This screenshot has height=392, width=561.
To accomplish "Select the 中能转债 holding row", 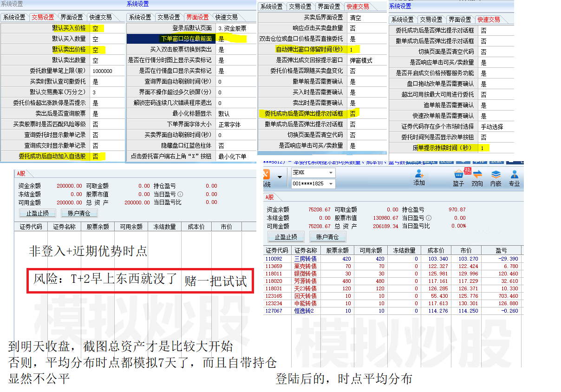I will [x=393, y=303].
